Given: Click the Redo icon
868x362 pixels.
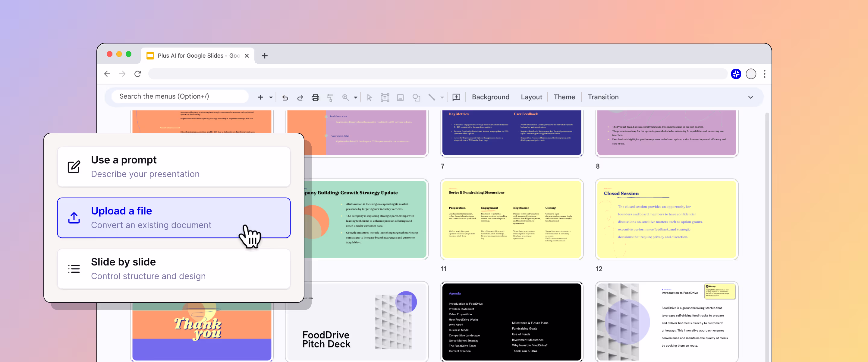Looking at the screenshot, I should 300,97.
